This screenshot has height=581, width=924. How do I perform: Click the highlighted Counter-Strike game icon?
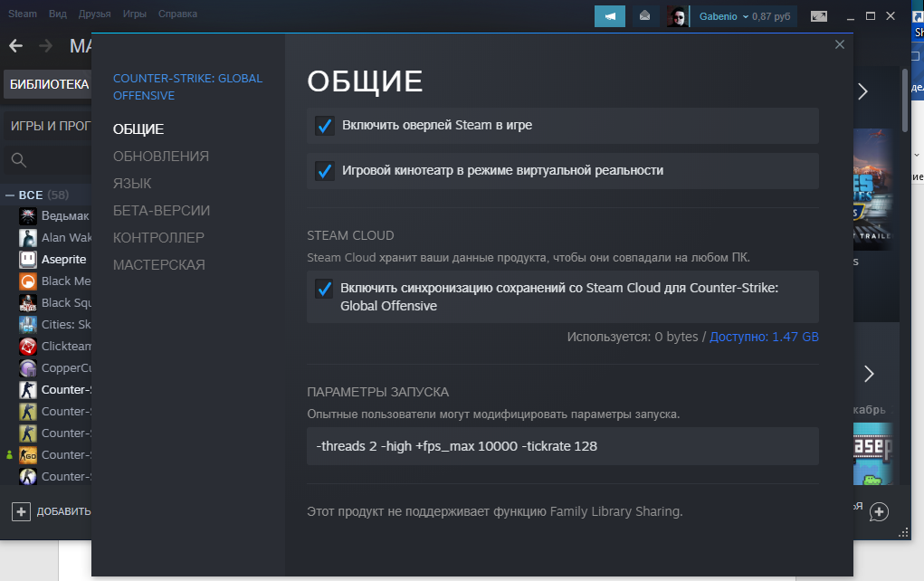28,390
